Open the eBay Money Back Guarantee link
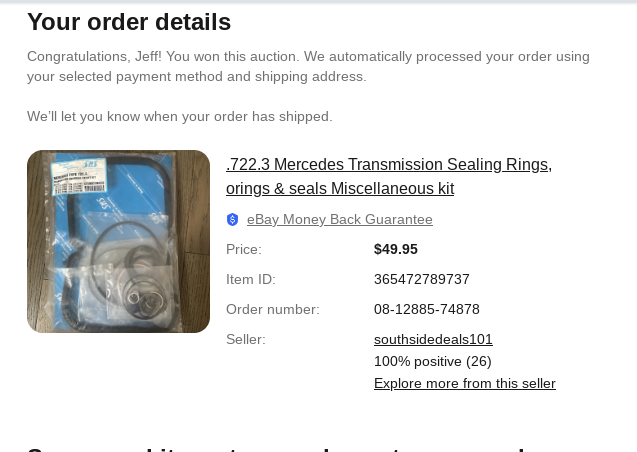Screen dimensions: 637x452 (x=339, y=220)
